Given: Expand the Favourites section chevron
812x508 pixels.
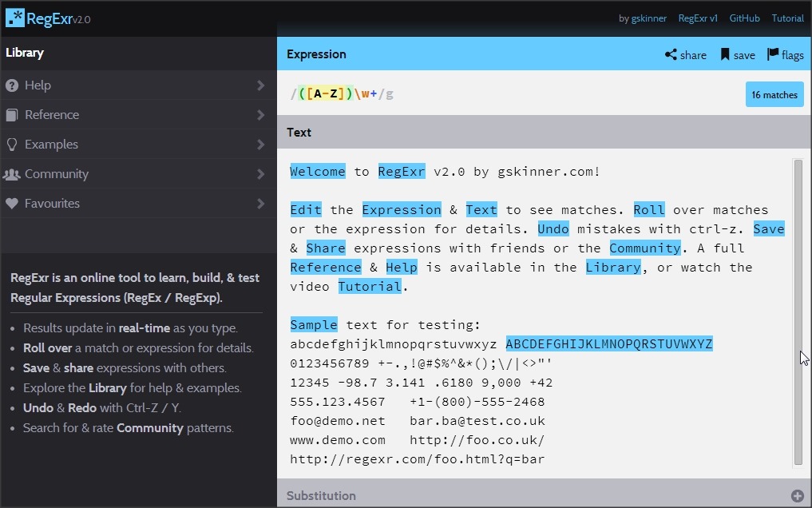Looking at the screenshot, I should click(x=261, y=204).
